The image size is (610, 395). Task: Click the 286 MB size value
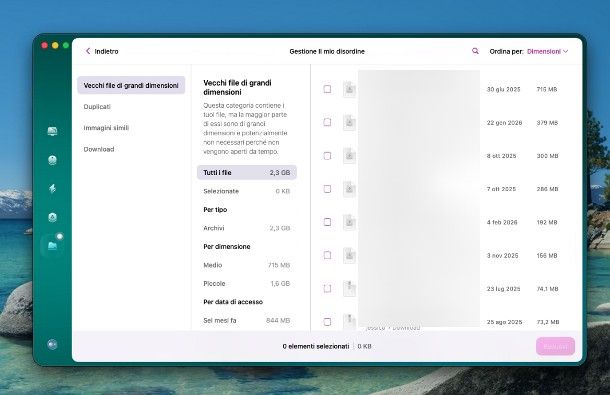[x=547, y=189]
